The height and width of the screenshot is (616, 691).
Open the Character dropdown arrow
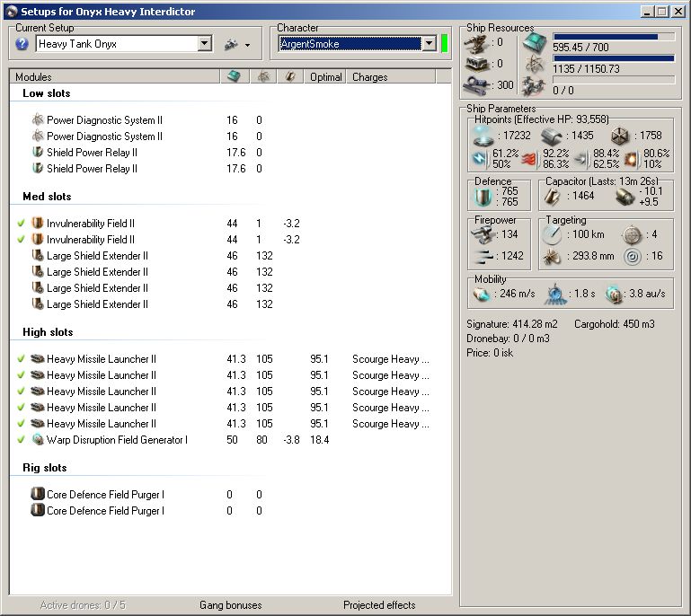(429, 44)
